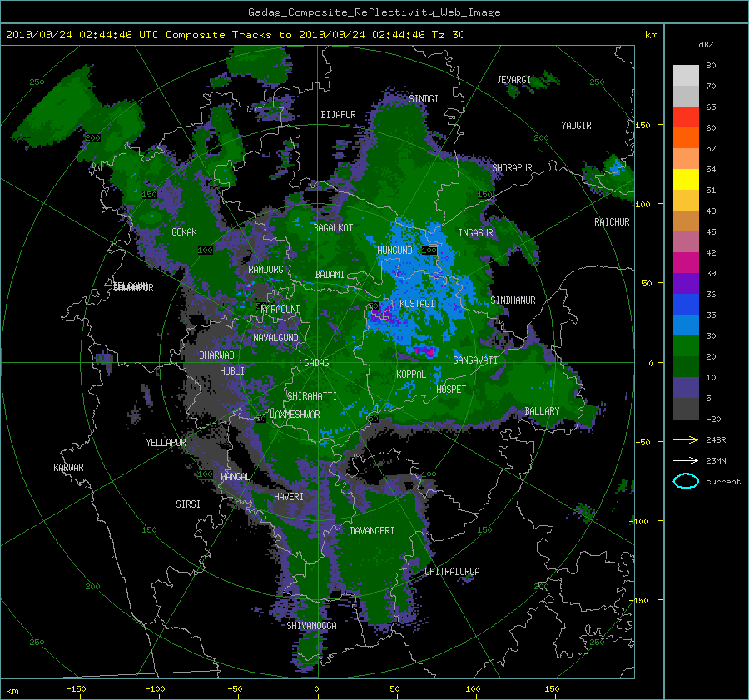Click the cyan 'current' ellipse legend symbol
This screenshot has height=700, width=749.
click(x=686, y=481)
